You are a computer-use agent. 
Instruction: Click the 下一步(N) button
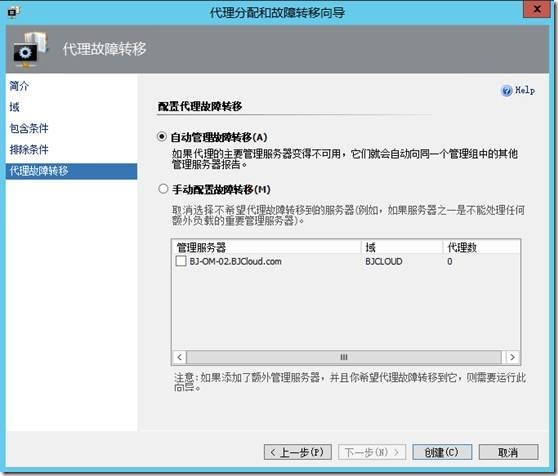point(372,452)
